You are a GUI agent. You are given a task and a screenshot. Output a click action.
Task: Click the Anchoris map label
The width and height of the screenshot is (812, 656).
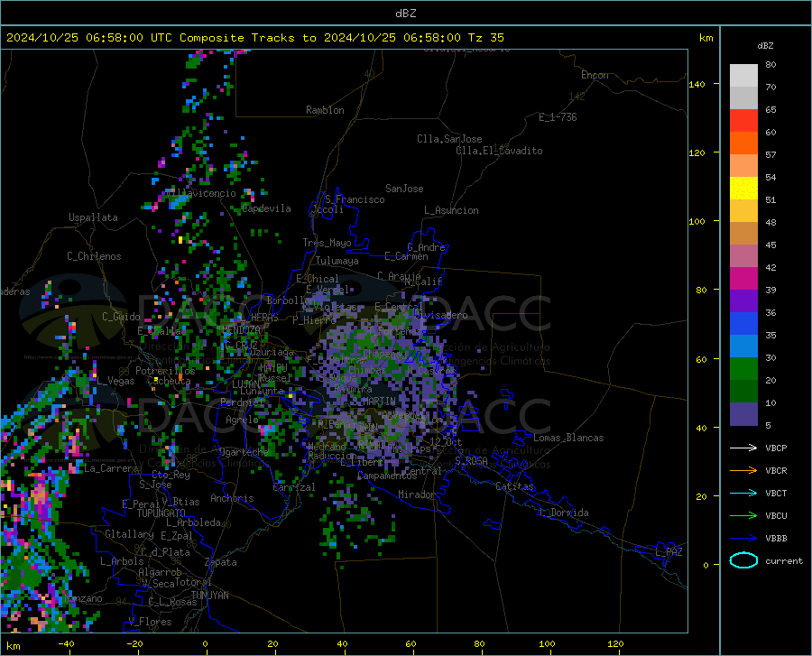click(232, 499)
